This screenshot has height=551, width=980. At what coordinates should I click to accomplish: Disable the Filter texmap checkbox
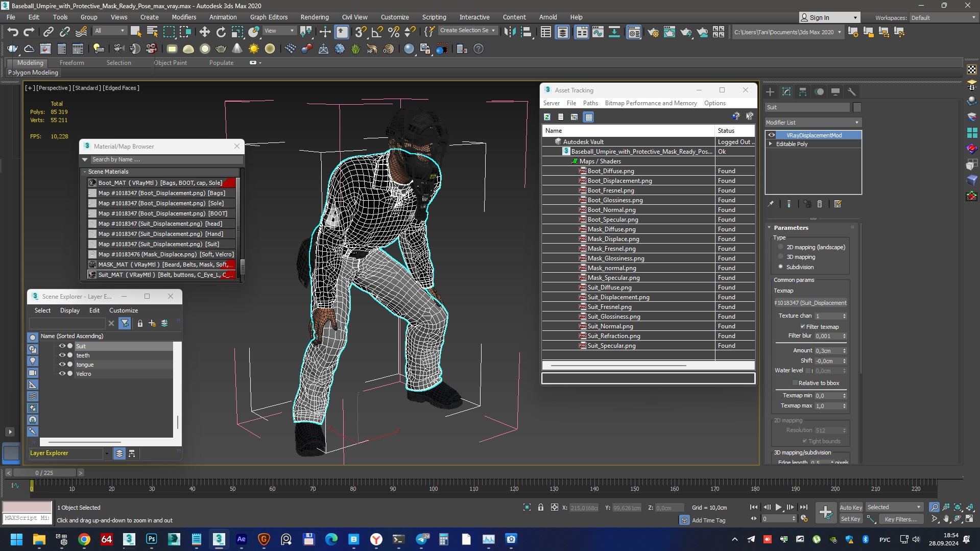(802, 327)
